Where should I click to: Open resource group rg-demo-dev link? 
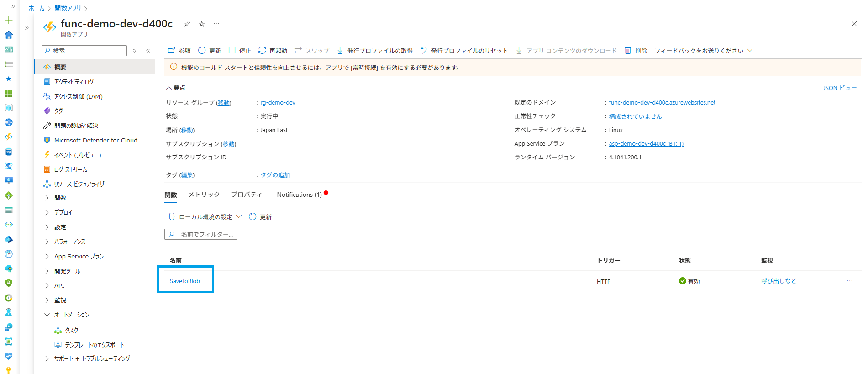pyautogui.click(x=278, y=103)
